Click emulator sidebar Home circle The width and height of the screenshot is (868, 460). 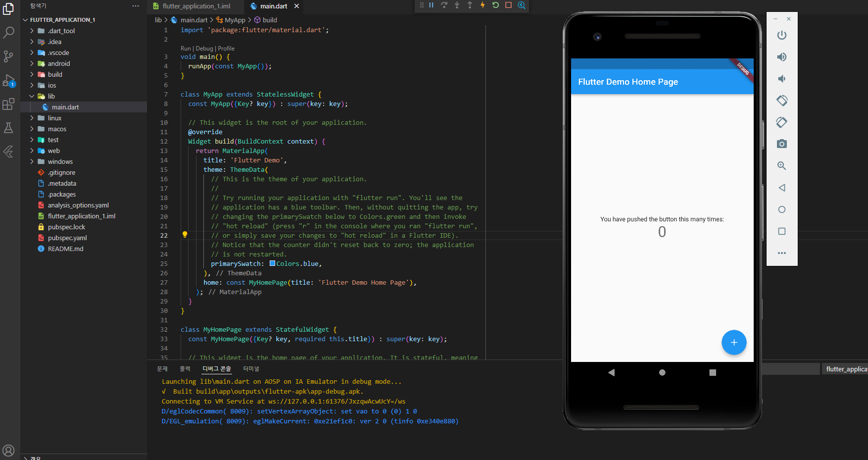pos(782,209)
